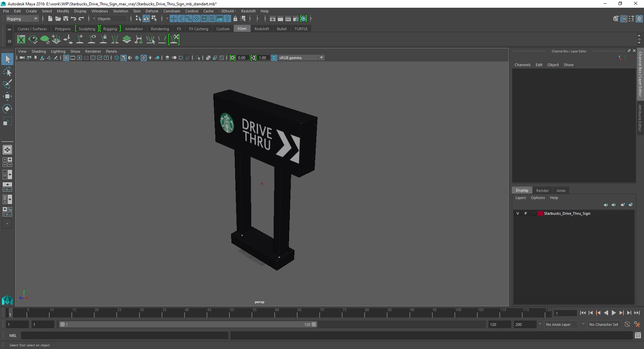Redo action arrow icon
644x349 pixels.
tap(81, 19)
